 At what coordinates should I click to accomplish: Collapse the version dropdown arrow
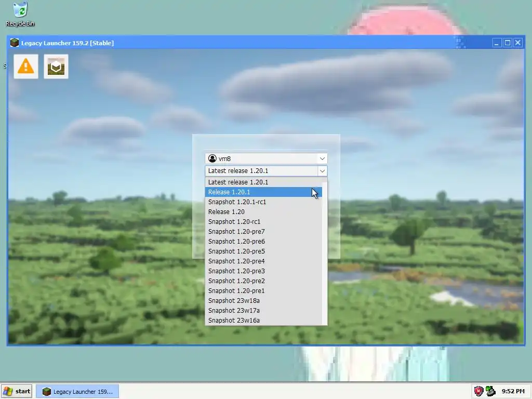pos(322,170)
